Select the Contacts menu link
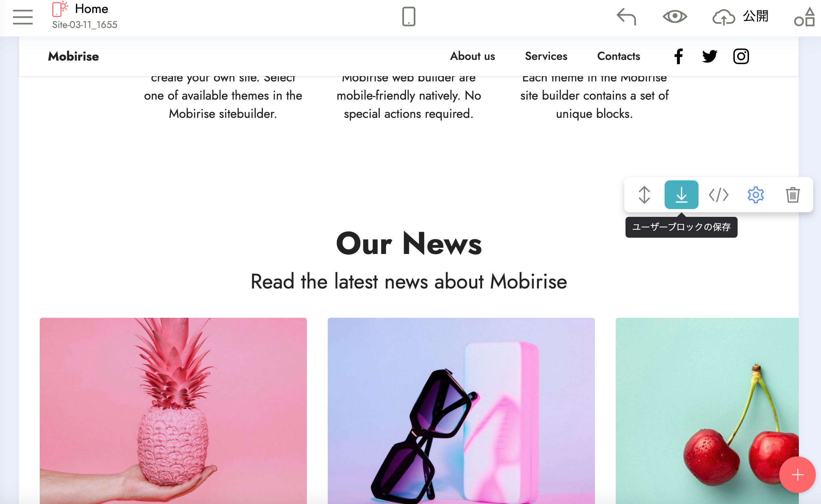Screen dimensions: 821x504 click(619, 56)
